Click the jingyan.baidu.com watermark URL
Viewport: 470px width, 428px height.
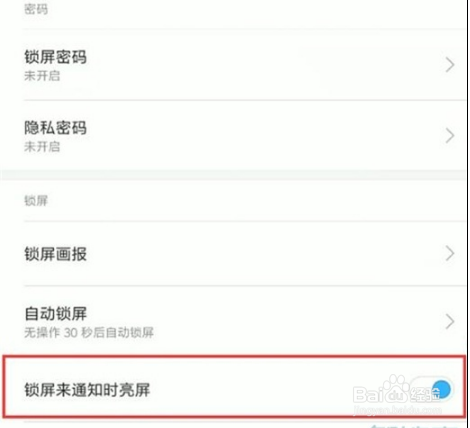click(397, 410)
